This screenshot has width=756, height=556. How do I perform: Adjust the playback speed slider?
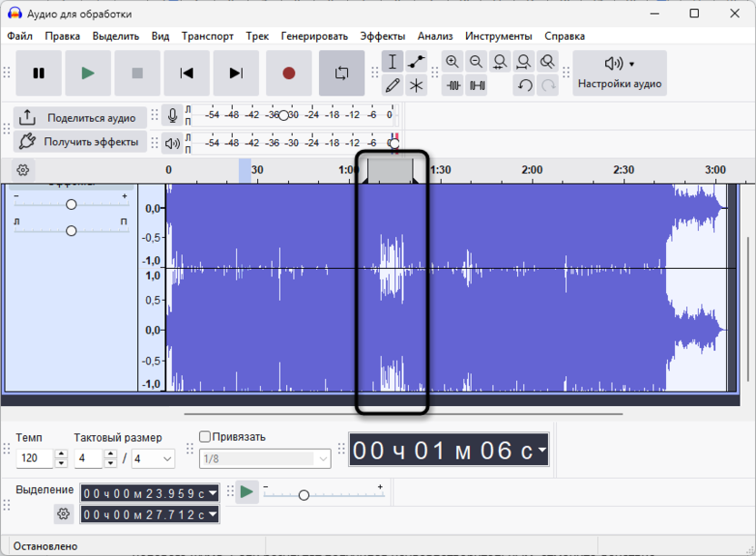click(304, 495)
